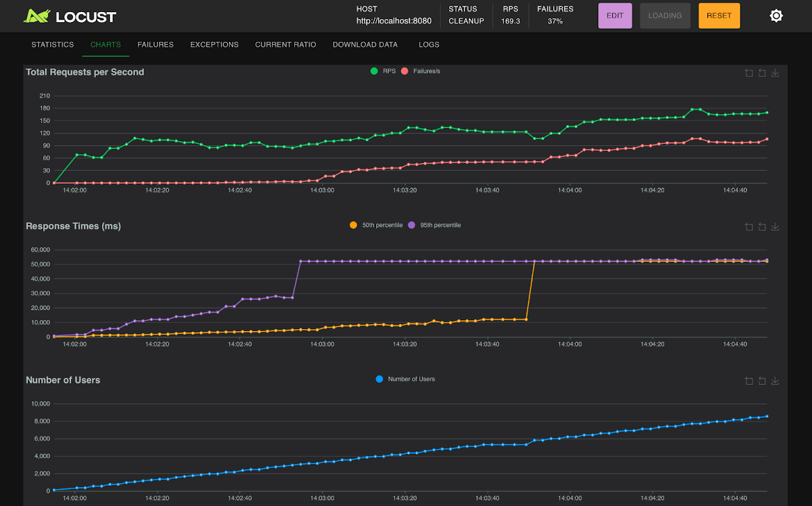Download Total Requests per Second chart image
Image resolution: width=812 pixels, height=506 pixels.
tap(775, 73)
